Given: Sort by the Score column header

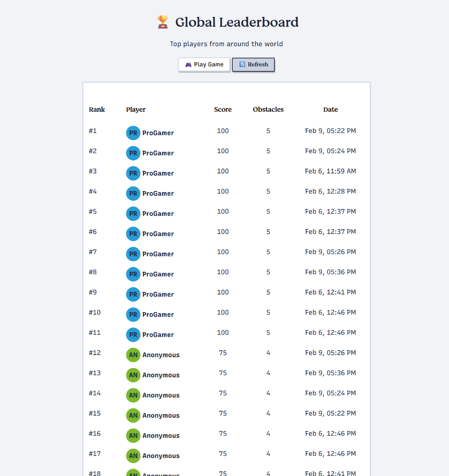Looking at the screenshot, I should 223,109.
